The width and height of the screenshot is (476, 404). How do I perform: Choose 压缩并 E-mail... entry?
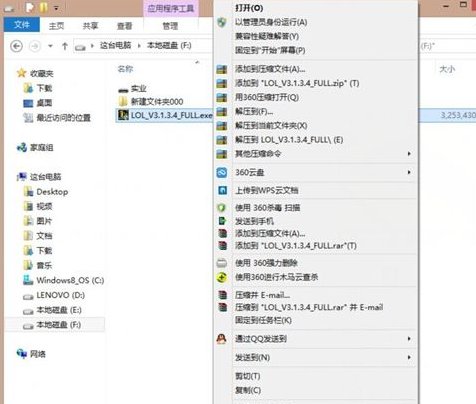pos(315,295)
